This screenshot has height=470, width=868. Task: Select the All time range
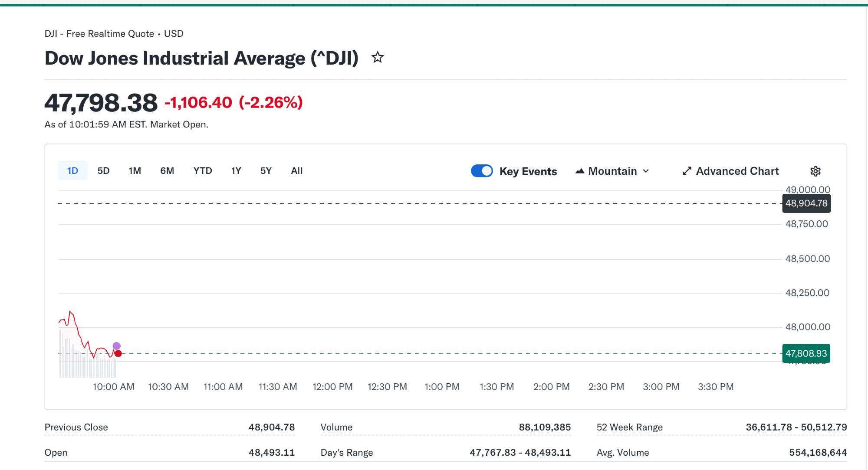pos(297,171)
